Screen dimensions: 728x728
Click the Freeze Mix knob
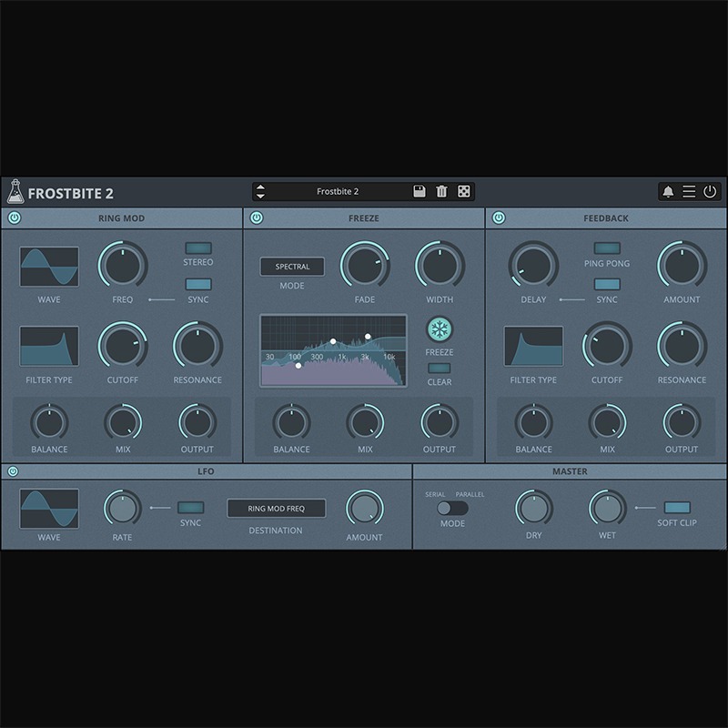(365, 422)
